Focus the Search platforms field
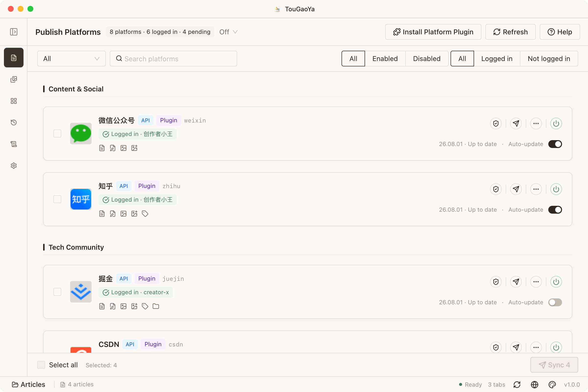Screen dimensions: 588x392 [x=173, y=59]
